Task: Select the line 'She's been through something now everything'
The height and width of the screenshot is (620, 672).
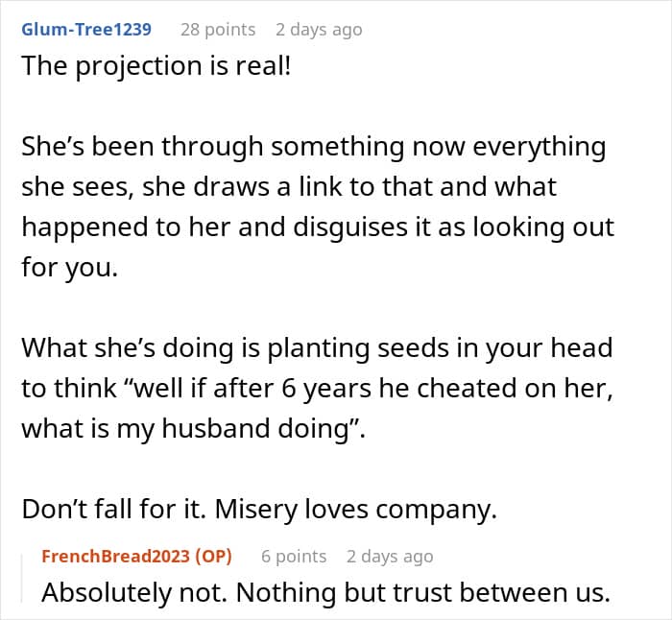Action: click(314, 147)
